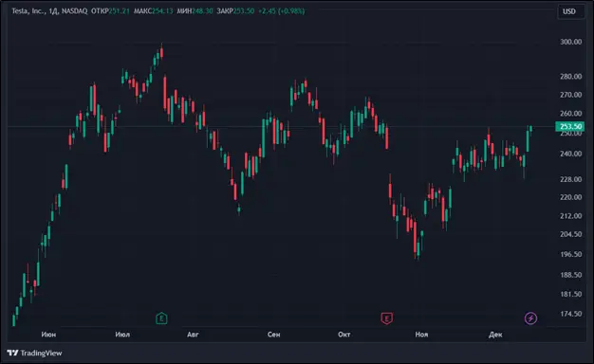Select the Авг month label on time axis
Screen dimensions: 594x364
click(193, 334)
